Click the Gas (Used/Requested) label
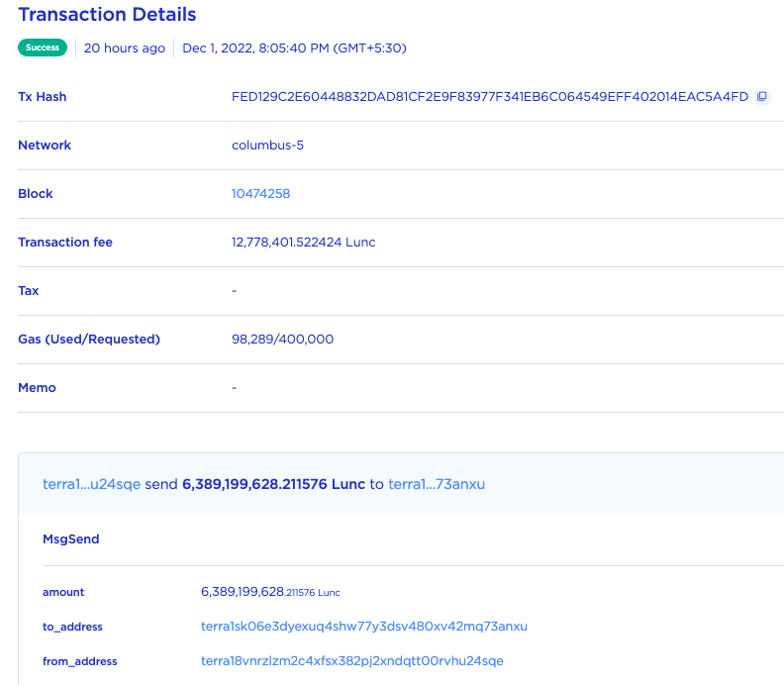Image resolution: width=784 pixels, height=685 pixels. pyautogui.click(x=89, y=339)
